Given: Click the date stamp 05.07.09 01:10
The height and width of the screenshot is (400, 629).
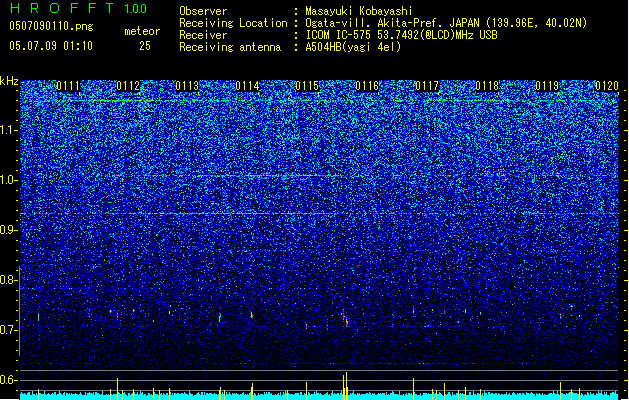Looking at the screenshot, I should click(51, 46).
